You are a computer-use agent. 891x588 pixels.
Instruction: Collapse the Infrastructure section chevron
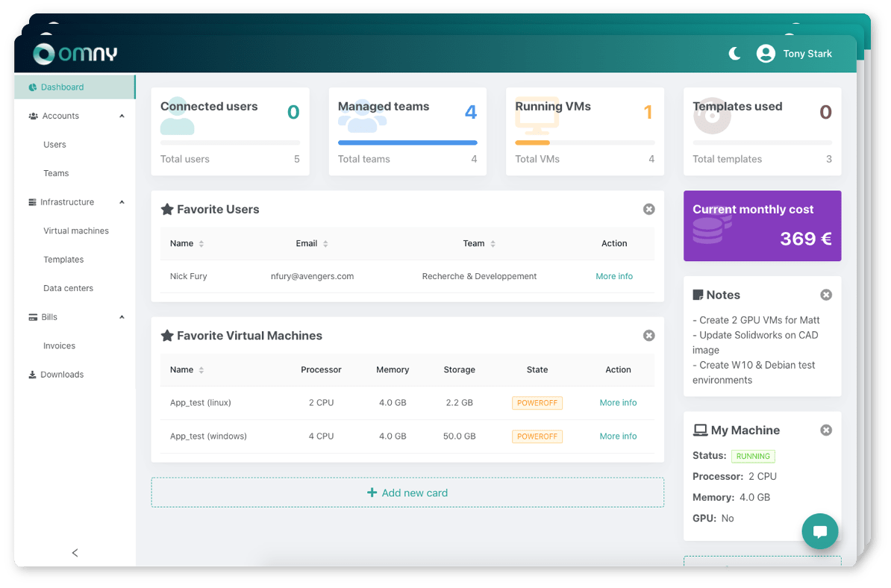(x=122, y=202)
